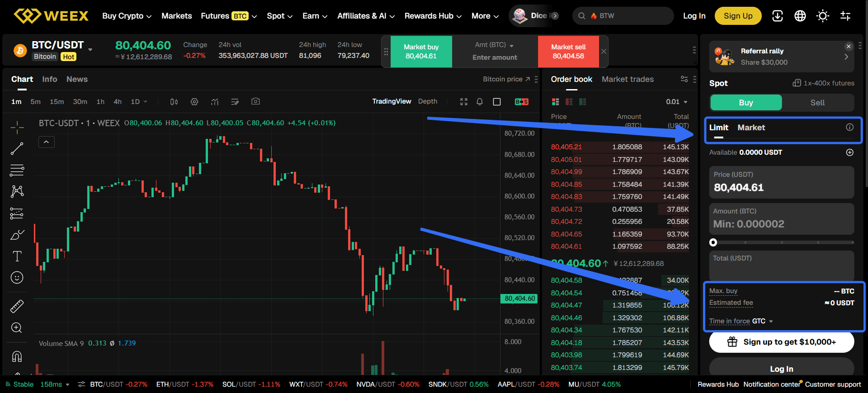Viewport: 868px width, 393px height.
Task: Open chart settings gear
Action: (194, 102)
